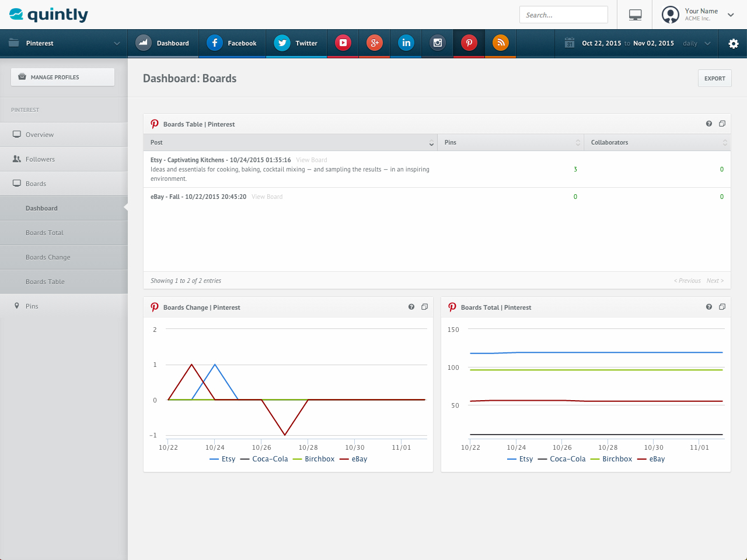The height and width of the screenshot is (560, 747).
Task: Click Pinterest logo in Boards Table header
Action: coord(155,124)
